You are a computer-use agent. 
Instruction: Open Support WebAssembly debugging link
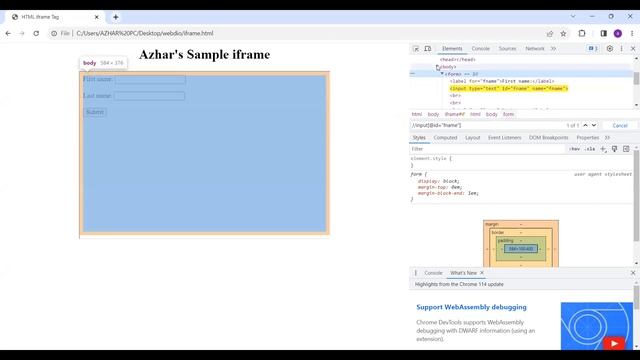click(x=471, y=307)
